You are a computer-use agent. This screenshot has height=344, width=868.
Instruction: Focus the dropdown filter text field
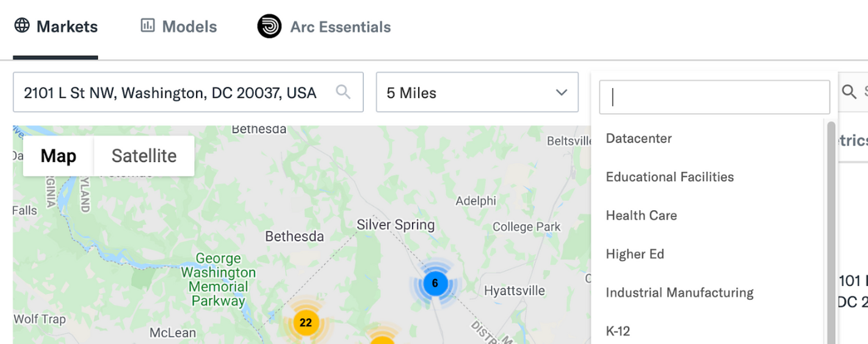coord(714,97)
